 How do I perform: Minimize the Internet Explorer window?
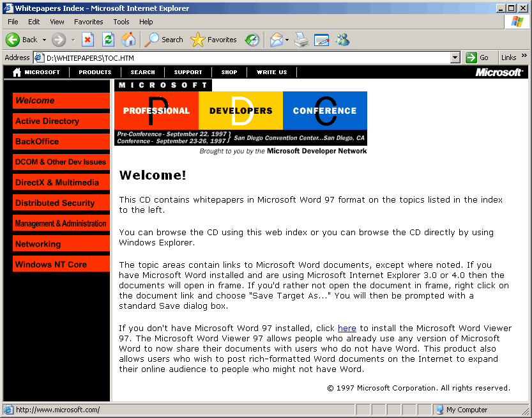pos(501,8)
